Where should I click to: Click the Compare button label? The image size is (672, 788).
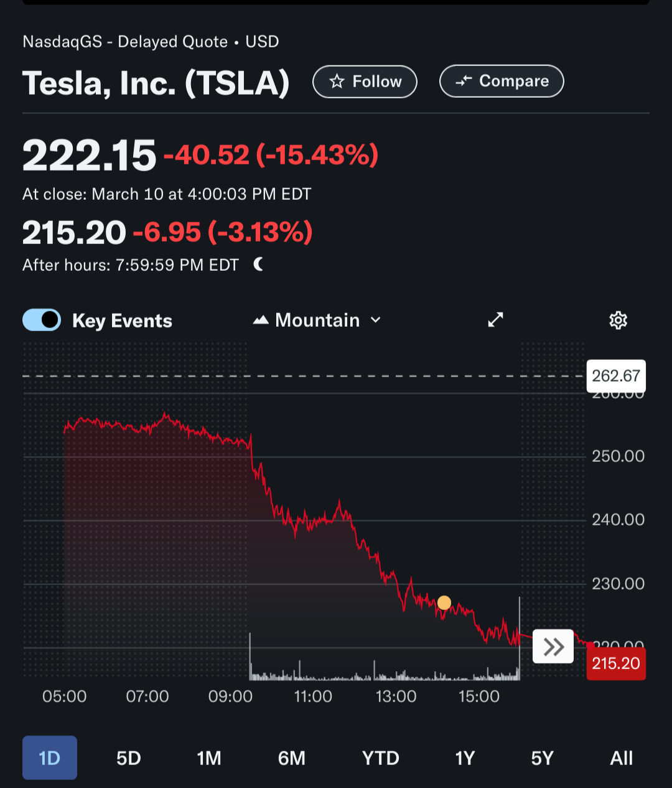pos(514,82)
